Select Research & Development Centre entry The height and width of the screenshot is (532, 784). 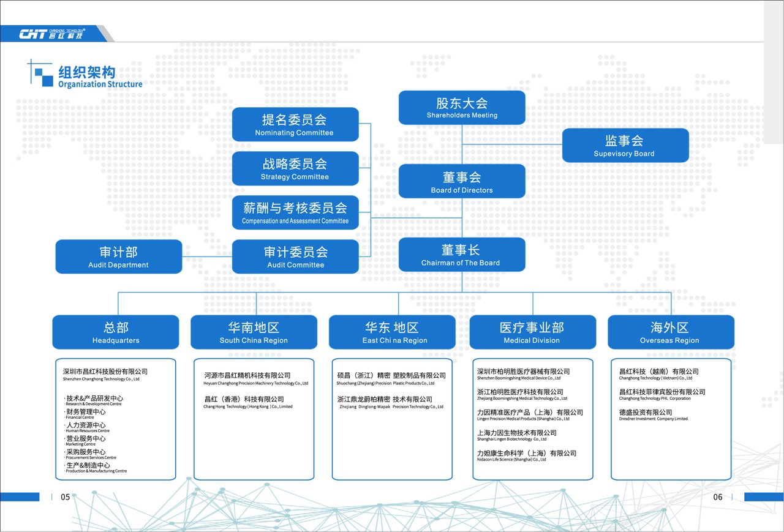tap(93, 400)
